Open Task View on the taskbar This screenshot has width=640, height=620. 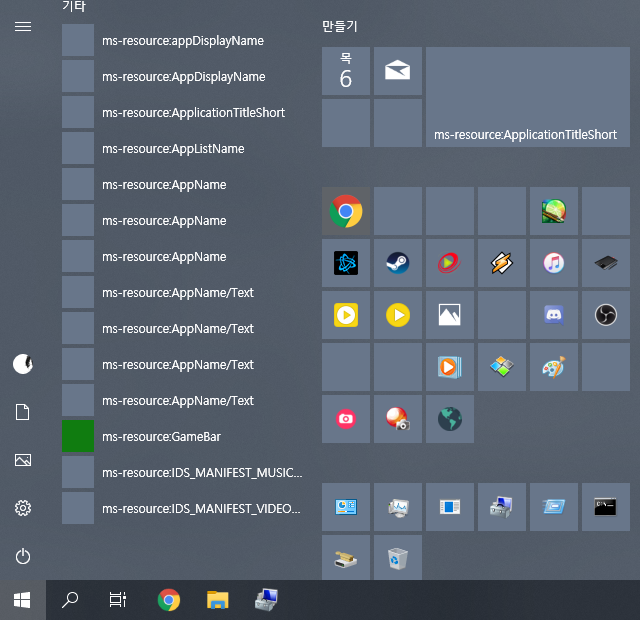[118, 600]
